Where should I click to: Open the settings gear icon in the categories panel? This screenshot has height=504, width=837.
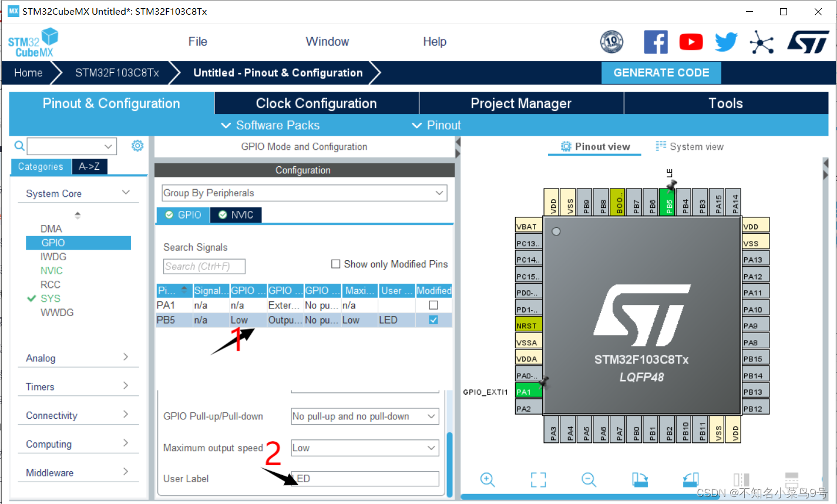[137, 146]
